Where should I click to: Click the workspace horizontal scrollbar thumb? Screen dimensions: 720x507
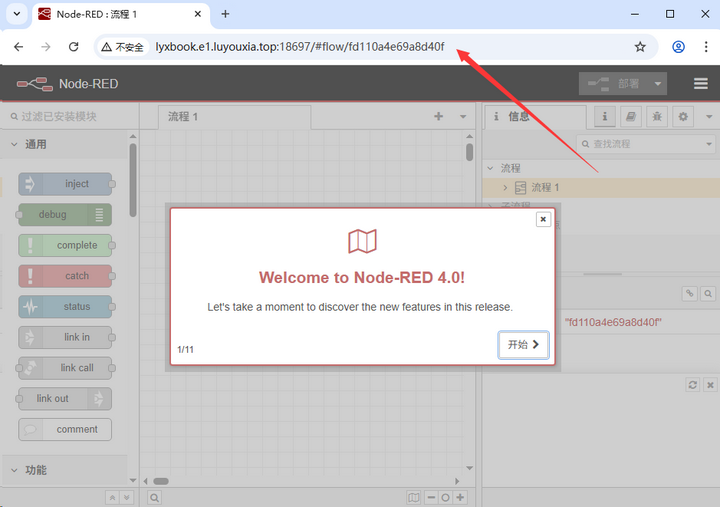click(161, 481)
